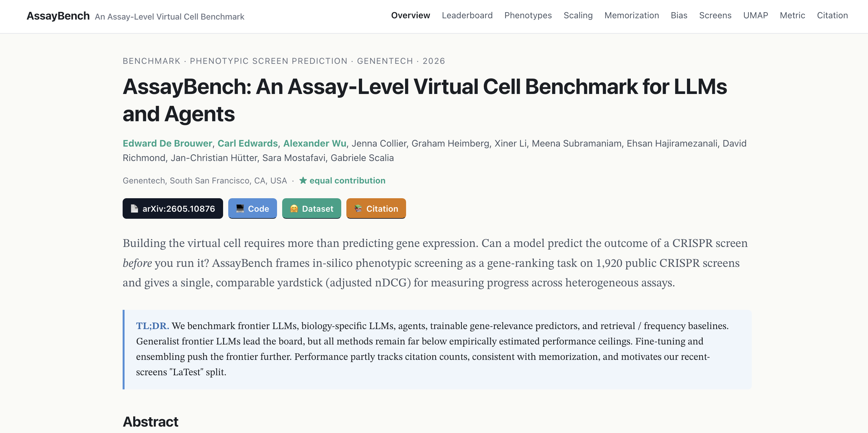Click the Genentech, South San Francisco affiliation
The image size is (868, 433).
coord(204,181)
